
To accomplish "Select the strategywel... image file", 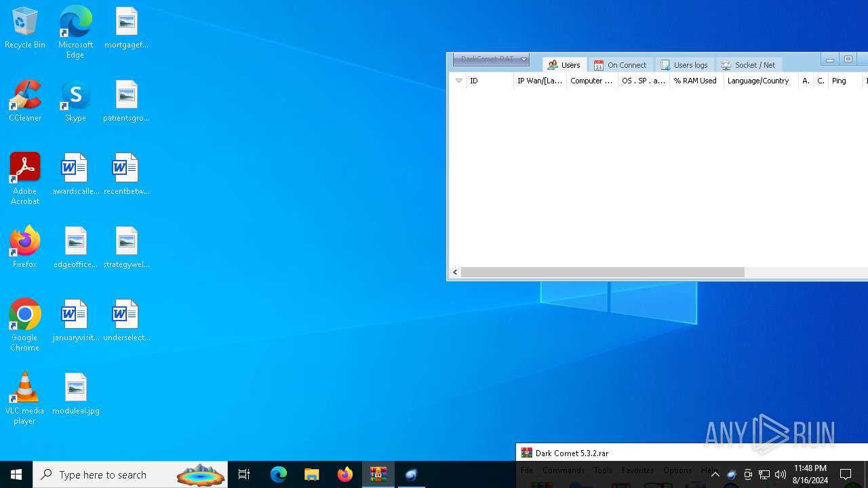I will pyautogui.click(x=126, y=248).
